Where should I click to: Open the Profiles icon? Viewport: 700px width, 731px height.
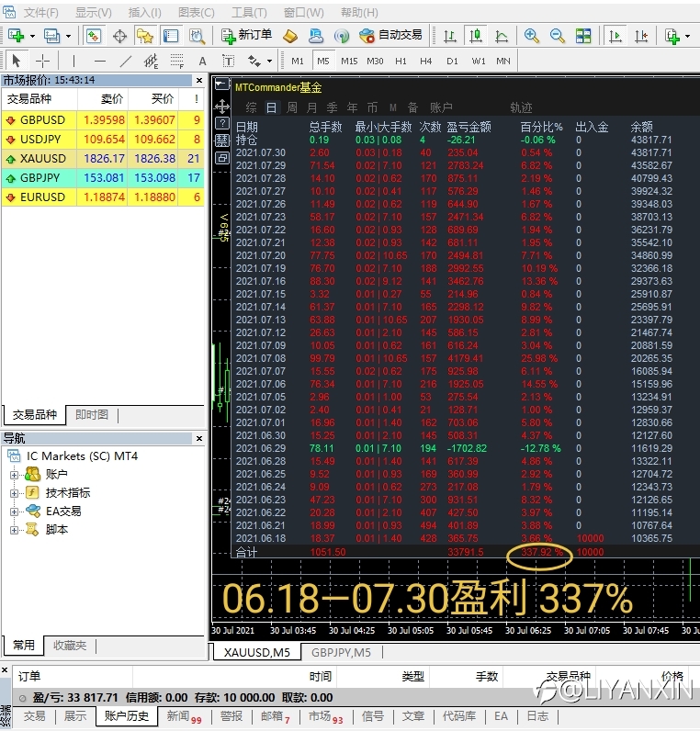(51, 36)
